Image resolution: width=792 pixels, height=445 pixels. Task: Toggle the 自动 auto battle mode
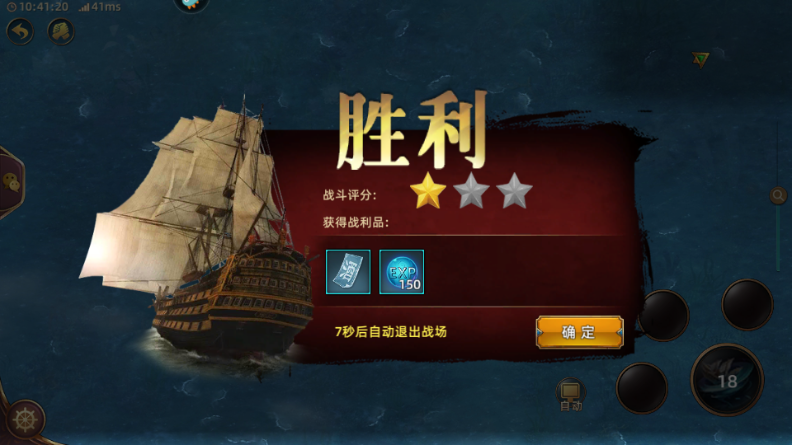pos(571,395)
